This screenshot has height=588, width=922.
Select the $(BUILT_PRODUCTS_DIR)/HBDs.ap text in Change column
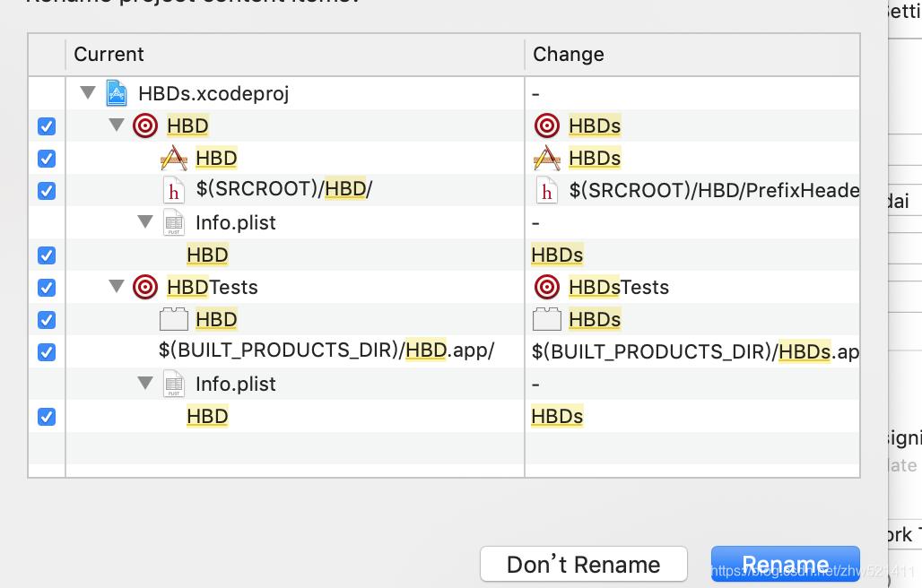695,352
